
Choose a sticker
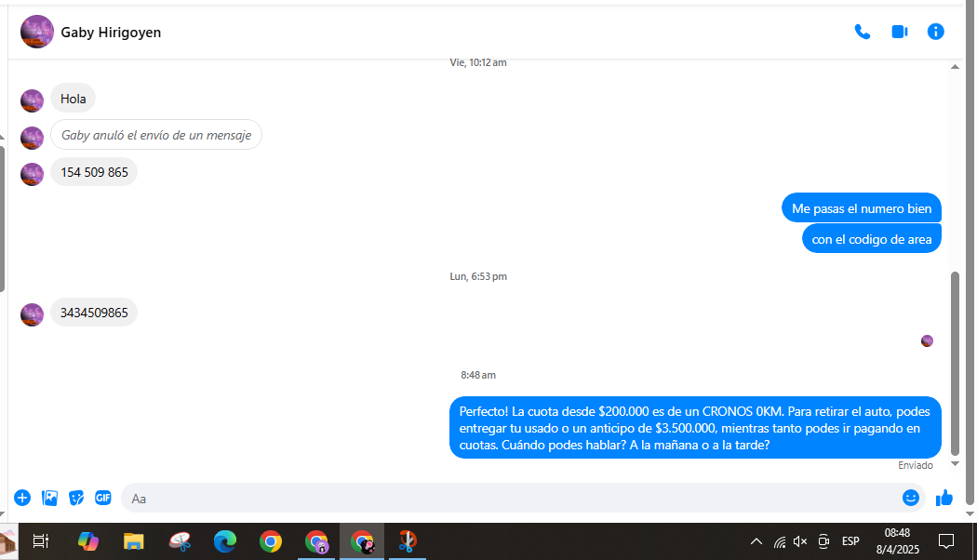[76, 498]
